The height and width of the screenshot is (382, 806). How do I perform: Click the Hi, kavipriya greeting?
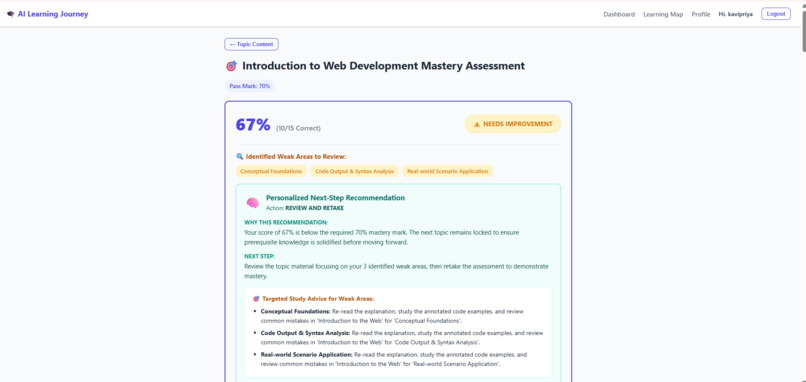(736, 14)
